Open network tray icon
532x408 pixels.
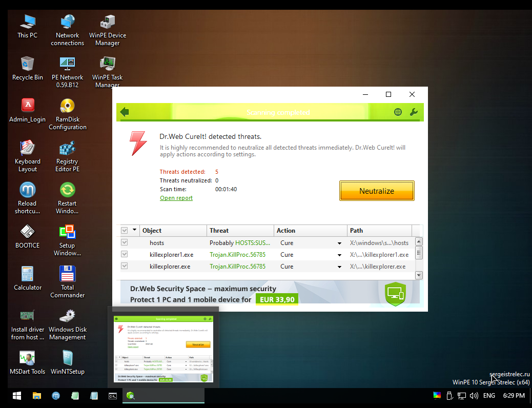click(461, 396)
